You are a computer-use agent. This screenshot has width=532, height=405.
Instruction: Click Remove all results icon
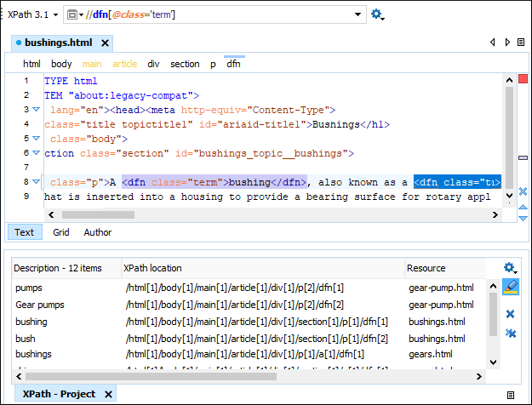tap(510, 333)
